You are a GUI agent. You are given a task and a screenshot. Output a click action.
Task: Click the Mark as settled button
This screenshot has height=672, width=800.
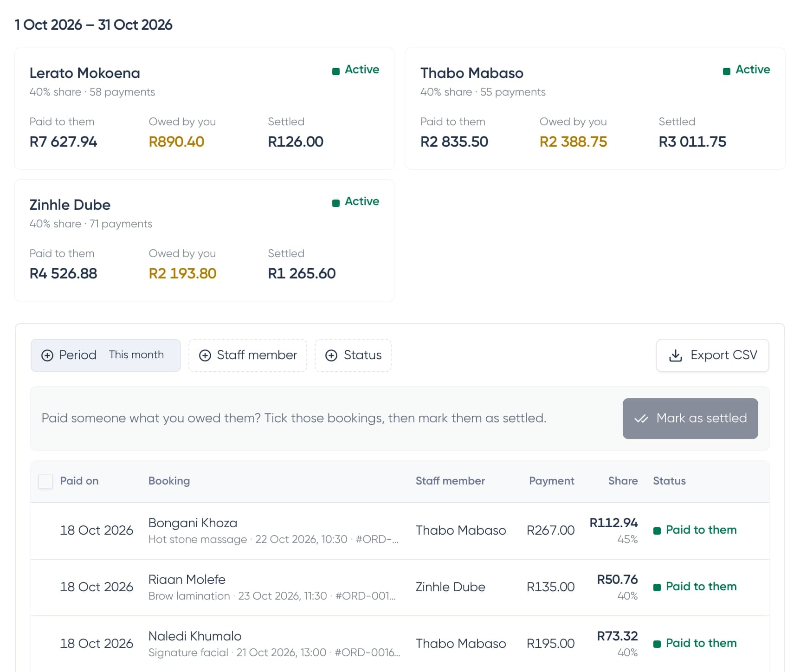[x=690, y=419]
